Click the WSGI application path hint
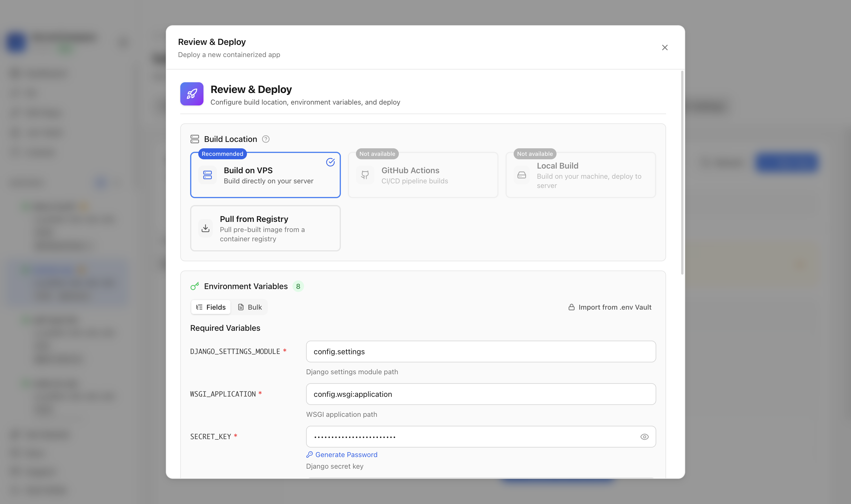The height and width of the screenshot is (504, 851). [x=341, y=415]
